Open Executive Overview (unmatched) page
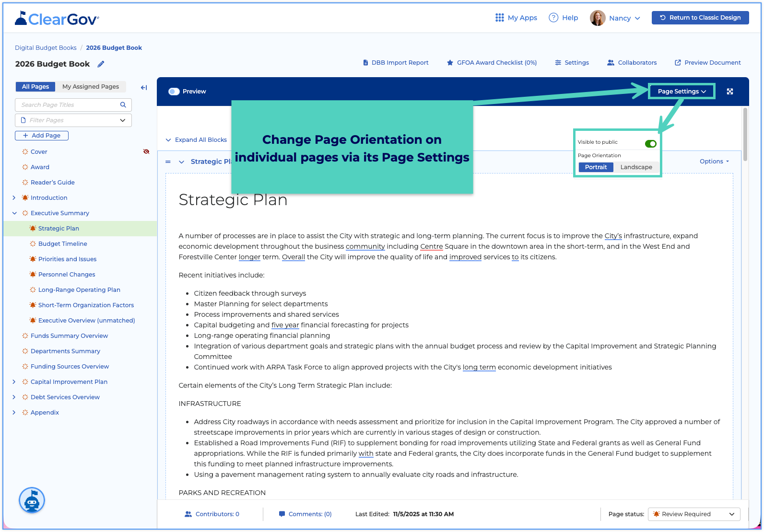 click(86, 320)
